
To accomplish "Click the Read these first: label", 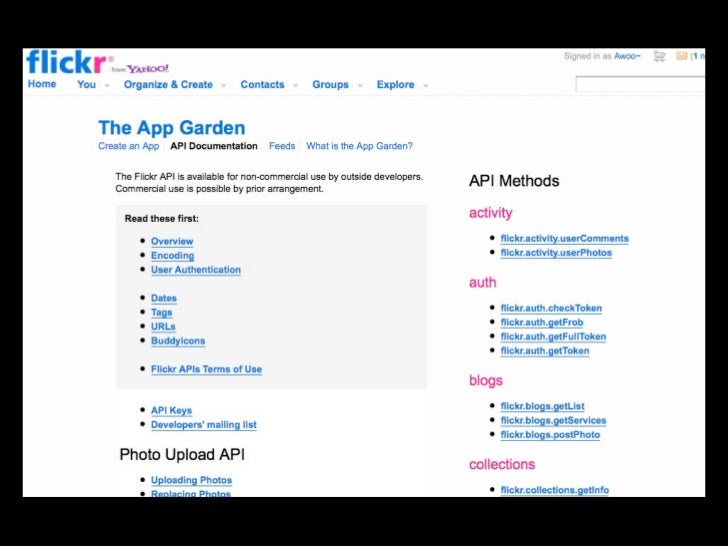I will coord(162,219).
